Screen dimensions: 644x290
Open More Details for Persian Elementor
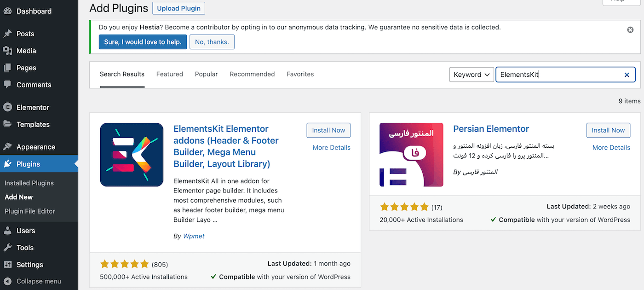pos(611,147)
